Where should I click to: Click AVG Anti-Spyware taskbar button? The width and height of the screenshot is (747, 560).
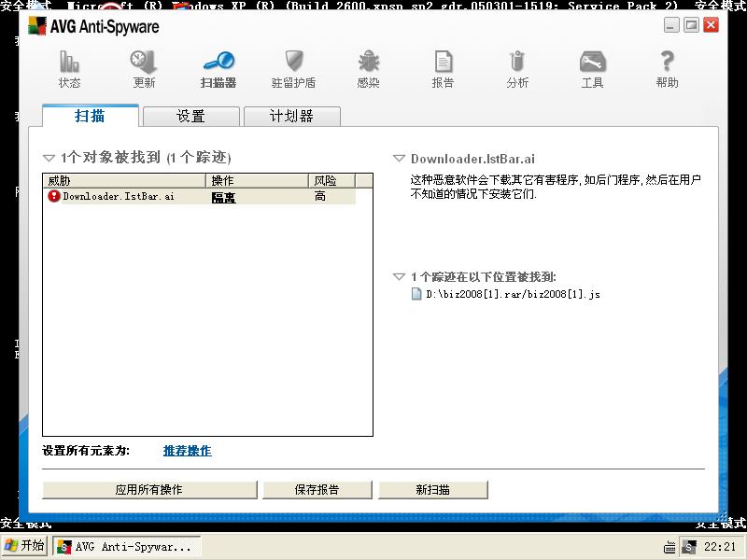coord(127,547)
